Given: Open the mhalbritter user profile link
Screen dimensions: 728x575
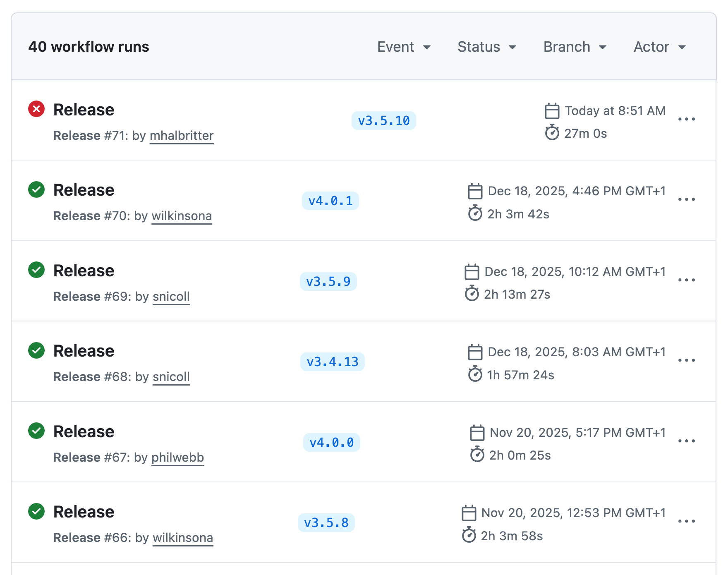Looking at the screenshot, I should (x=182, y=136).
